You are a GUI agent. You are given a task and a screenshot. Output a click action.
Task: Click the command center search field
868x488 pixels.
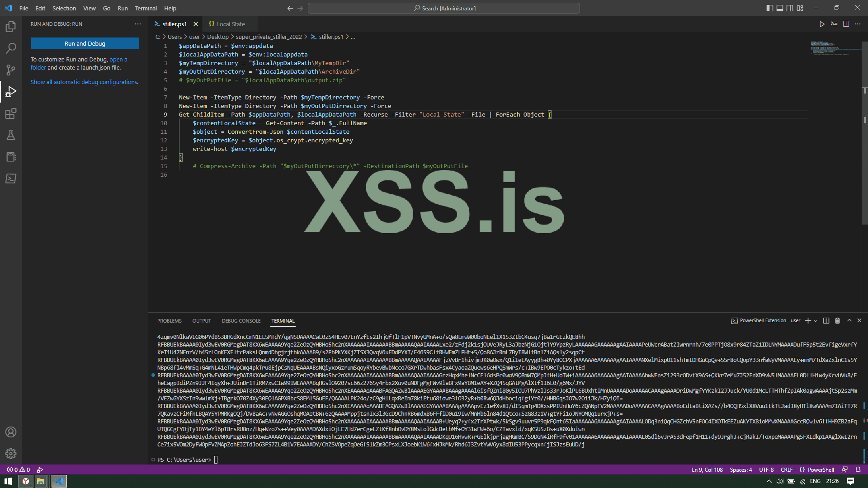(443, 8)
